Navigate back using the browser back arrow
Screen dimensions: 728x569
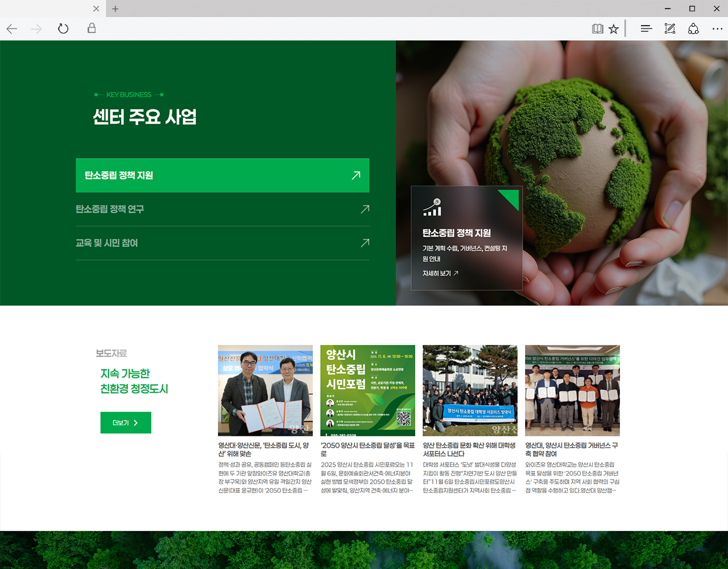pyautogui.click(x=11, y=28)
